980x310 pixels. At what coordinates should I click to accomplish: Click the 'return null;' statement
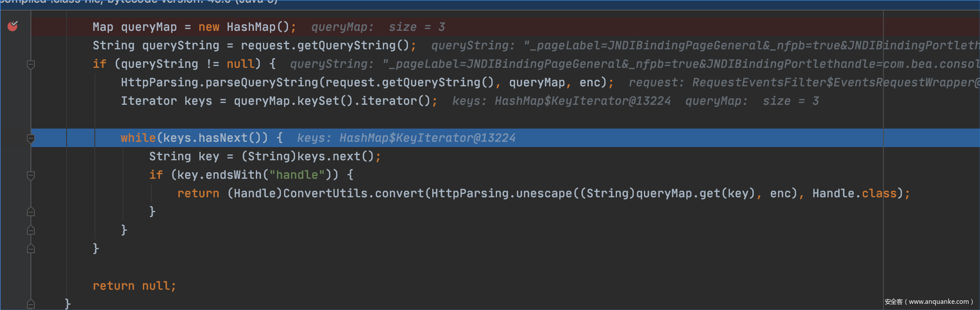pyautogui.click(x=134, y=286)
